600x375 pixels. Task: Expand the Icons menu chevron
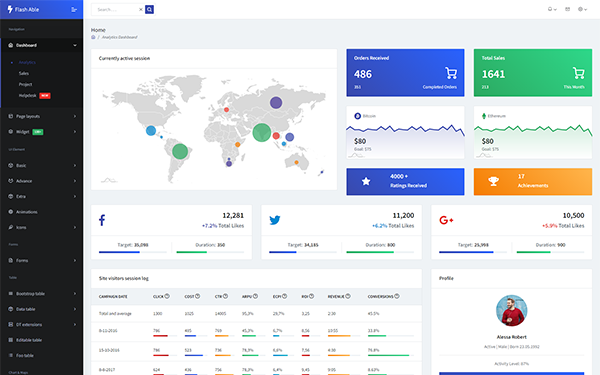click(75, 227)
